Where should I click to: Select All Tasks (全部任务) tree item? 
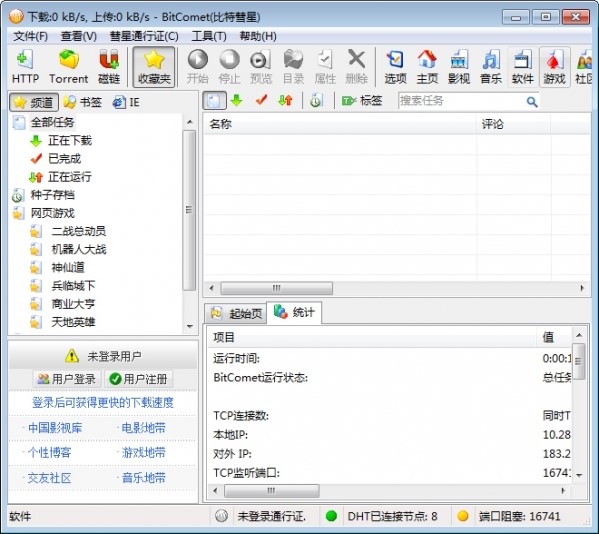52,122
